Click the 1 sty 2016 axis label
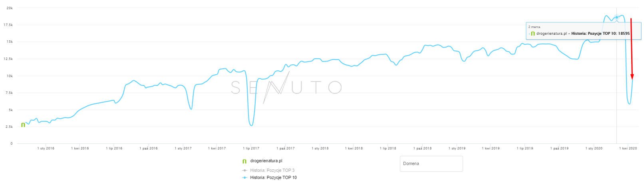 coord(46,148)
